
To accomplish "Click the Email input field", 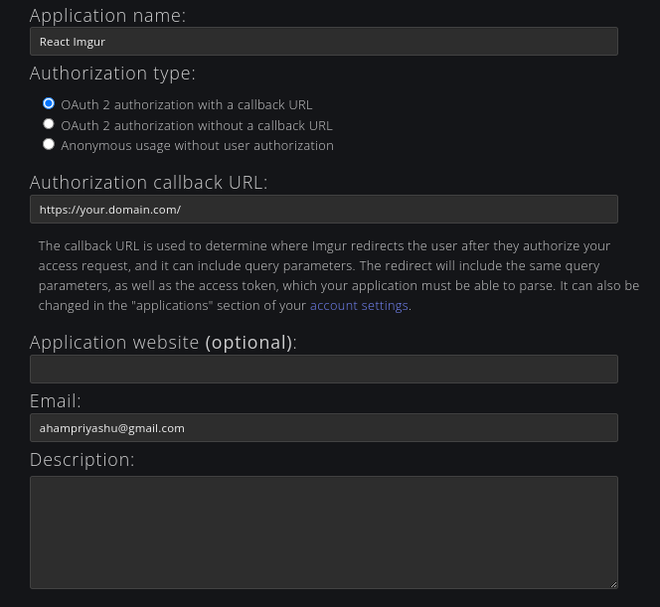I will point(323,428).
